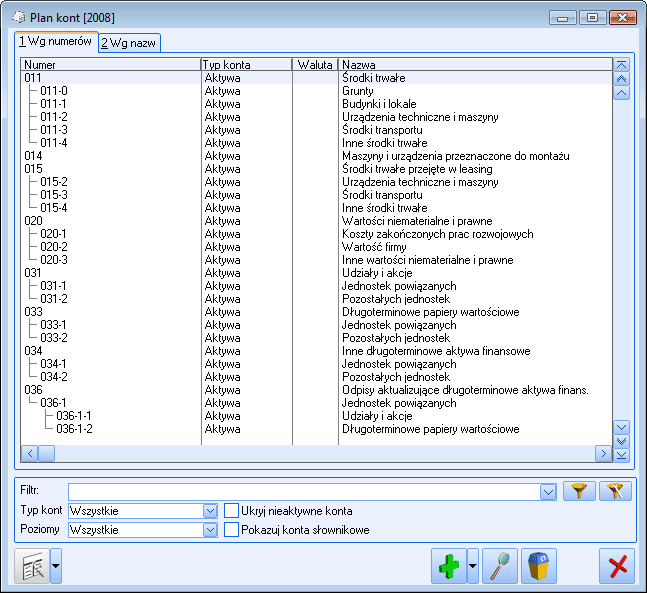Expand the 'Poziomy' dropdown list
The image size is (647, 593).
pos(210,530)
